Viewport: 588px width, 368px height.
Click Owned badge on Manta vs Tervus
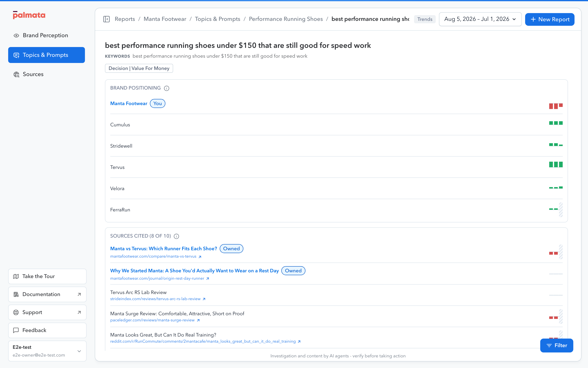(231, 248)
